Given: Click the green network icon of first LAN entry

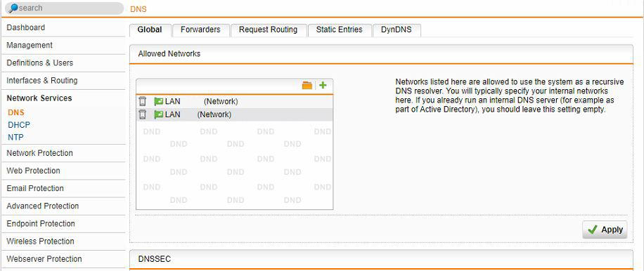Looking at the screenshot, I should (x=158, y=102).
